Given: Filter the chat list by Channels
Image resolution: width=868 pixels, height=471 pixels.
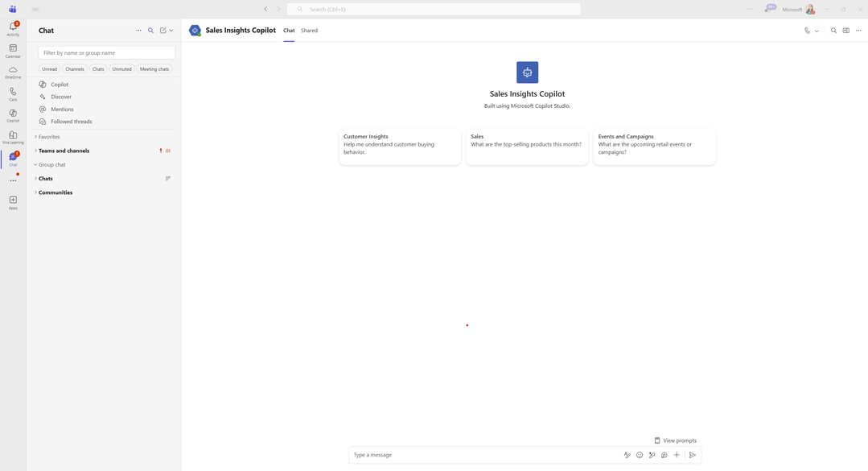Looking at the screenshot, I should 74,68.
